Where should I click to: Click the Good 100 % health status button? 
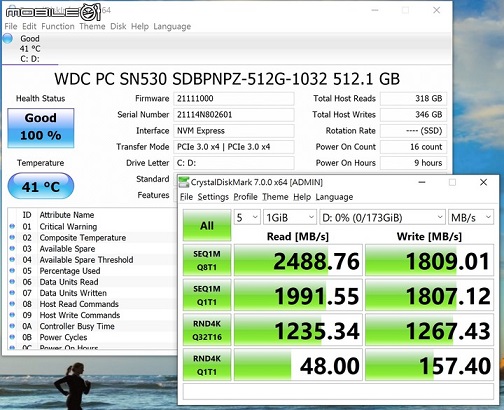click(41, 128)
